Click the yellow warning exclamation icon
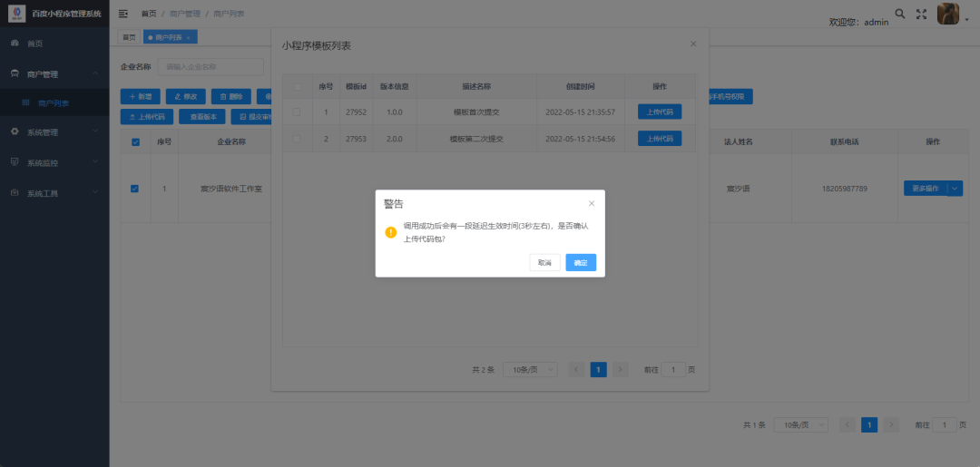The width and height of the screenshot is (980, 467). coord(390,232)
